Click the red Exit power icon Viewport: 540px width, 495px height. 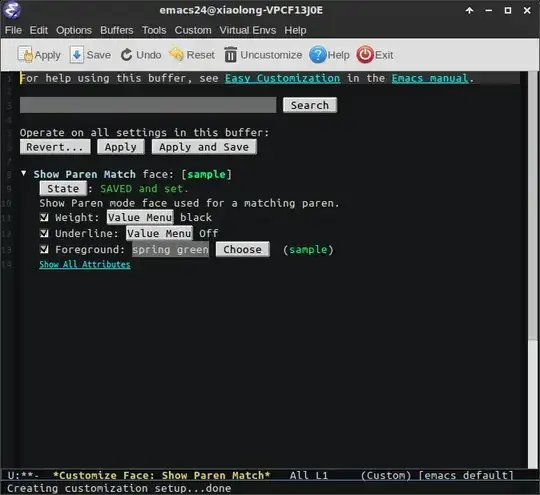[365, 55]
